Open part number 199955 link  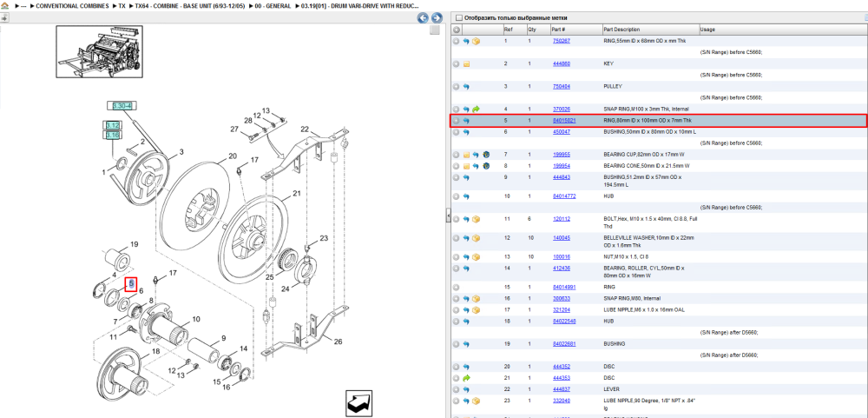coord(562,155)
